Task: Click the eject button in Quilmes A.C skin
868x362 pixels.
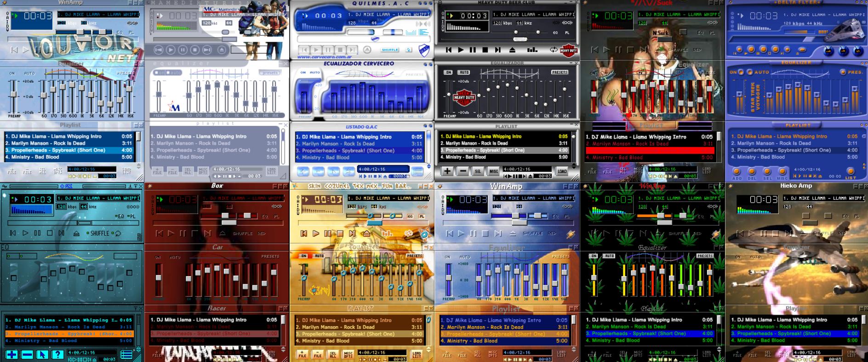Action: (367, 50)
